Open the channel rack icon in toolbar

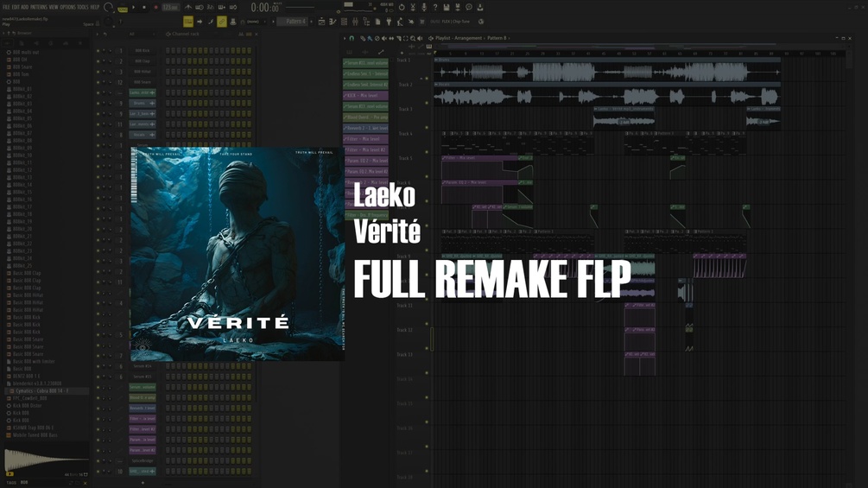344,22
